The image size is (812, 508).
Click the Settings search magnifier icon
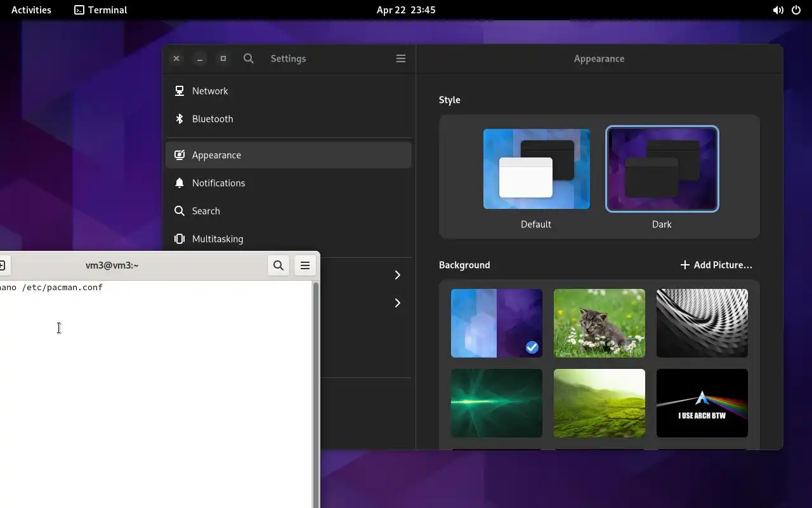point(249,58)
